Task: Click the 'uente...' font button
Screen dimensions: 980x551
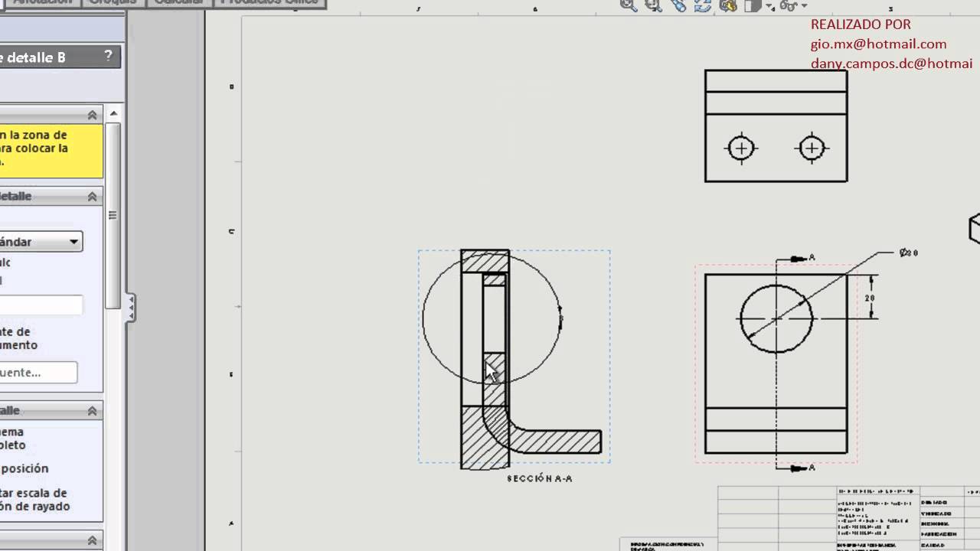Action: pyautogui.click(x=38, y=373)
